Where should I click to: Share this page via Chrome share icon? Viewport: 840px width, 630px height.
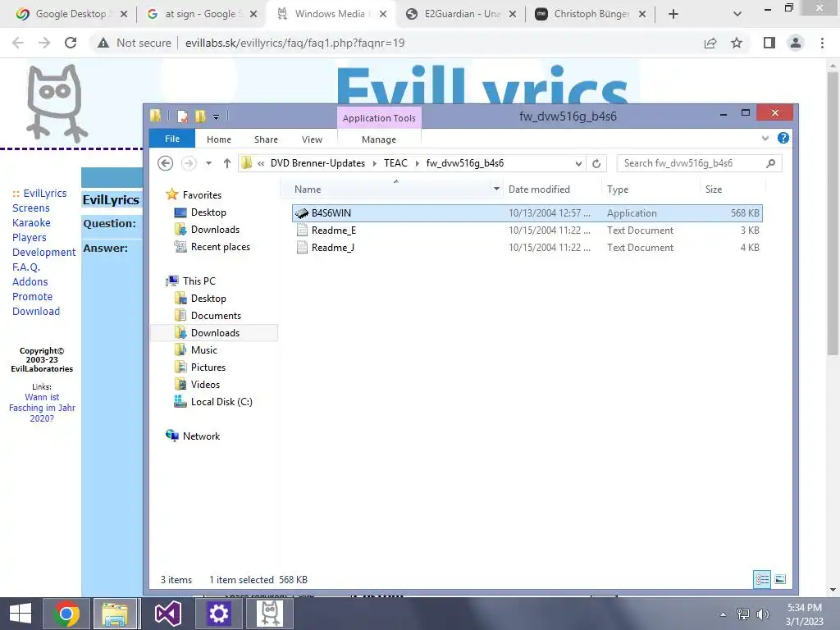[710, 43]
